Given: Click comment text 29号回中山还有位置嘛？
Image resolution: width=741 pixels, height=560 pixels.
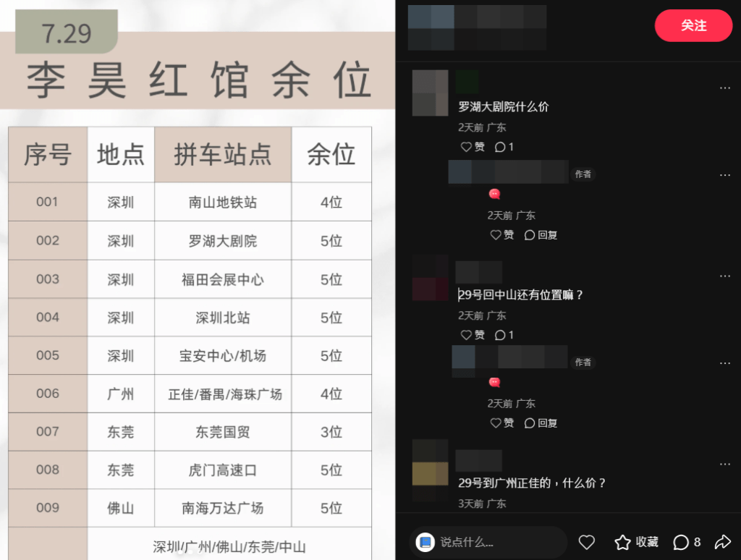Looking at the screenshot, I should coord(520,295).
